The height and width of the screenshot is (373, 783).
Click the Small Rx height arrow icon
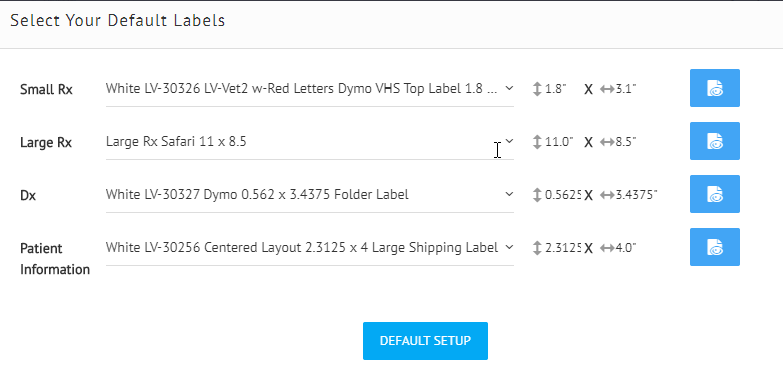(537, 89)
